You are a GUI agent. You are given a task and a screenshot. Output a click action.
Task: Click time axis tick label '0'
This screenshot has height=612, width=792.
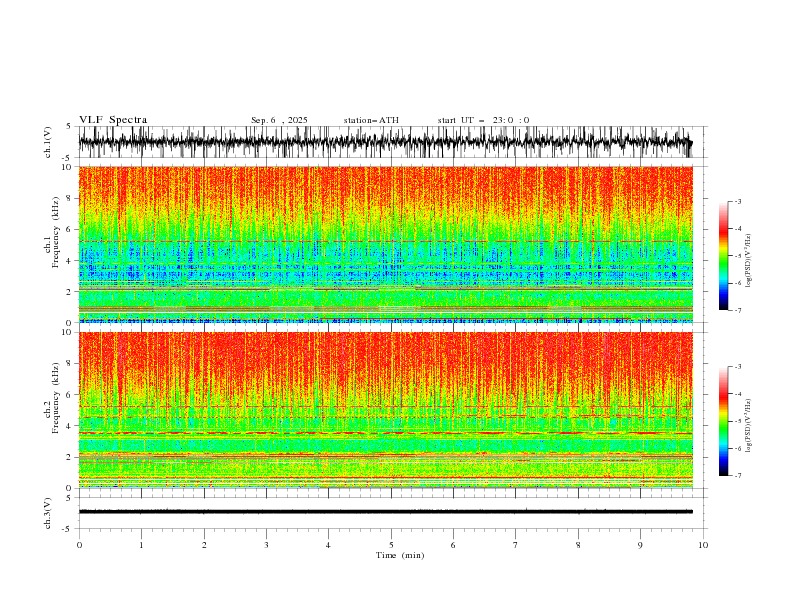(79, 545)
